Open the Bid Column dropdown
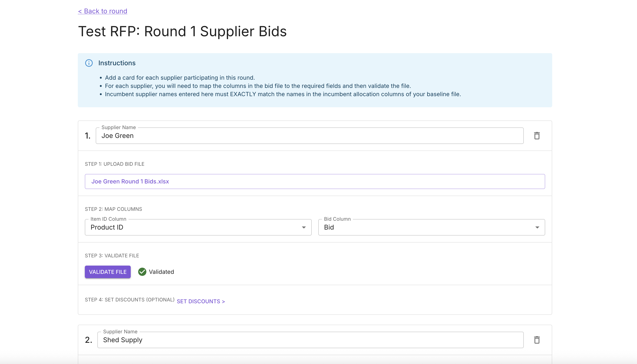The height and width of the screenshot is (364, 637). point(432,227)
